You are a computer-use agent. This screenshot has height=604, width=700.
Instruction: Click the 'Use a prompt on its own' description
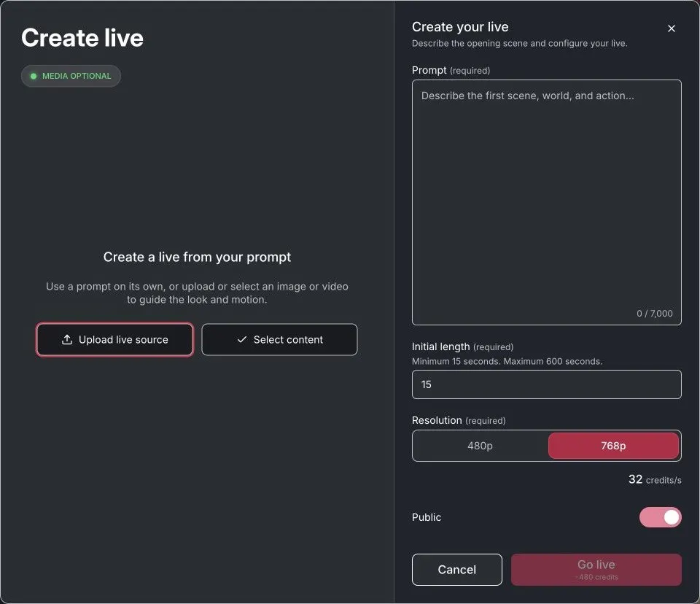[197, 293]
